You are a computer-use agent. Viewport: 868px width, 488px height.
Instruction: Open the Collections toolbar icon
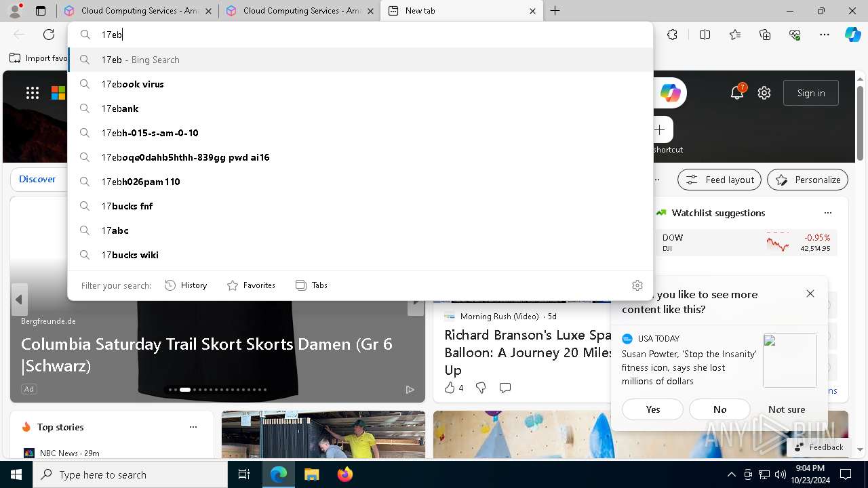[765, 35]
